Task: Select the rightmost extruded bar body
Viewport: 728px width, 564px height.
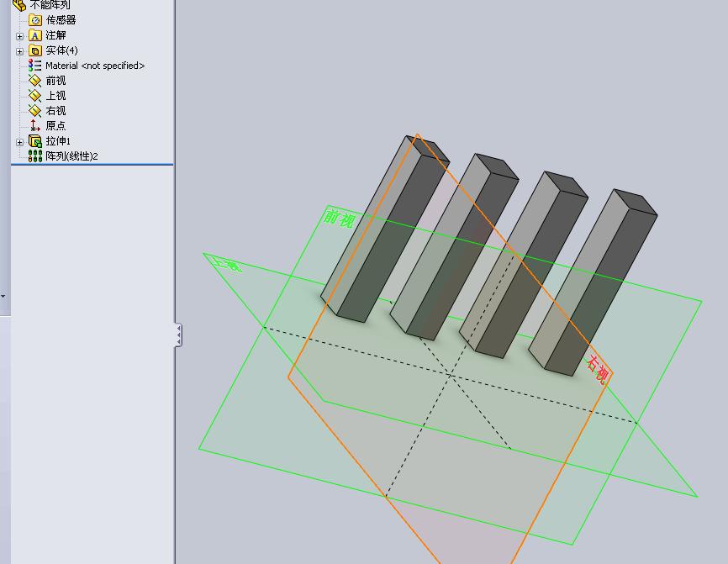Action: [593, 282]
